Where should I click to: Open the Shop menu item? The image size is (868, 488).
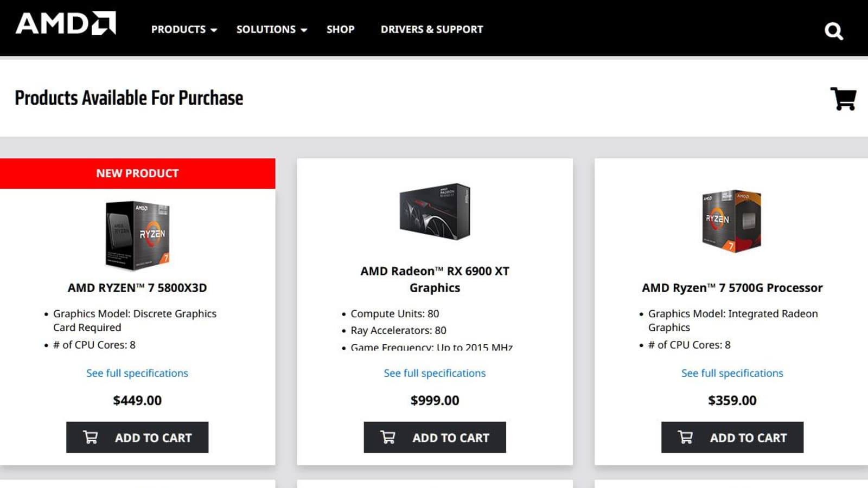(x=340, y=29)
